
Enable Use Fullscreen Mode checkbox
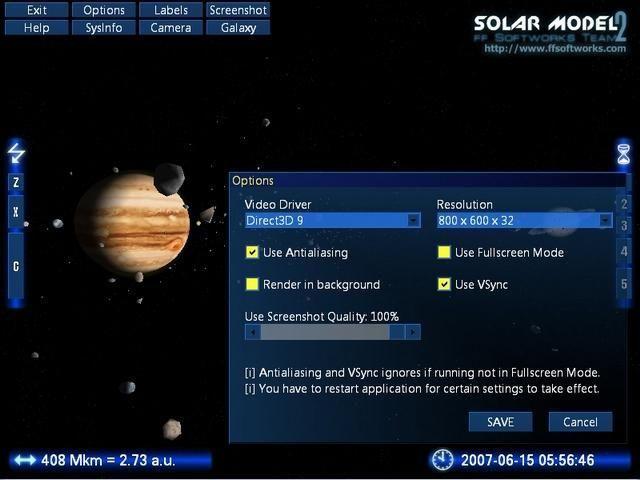[x=444, y=253]
